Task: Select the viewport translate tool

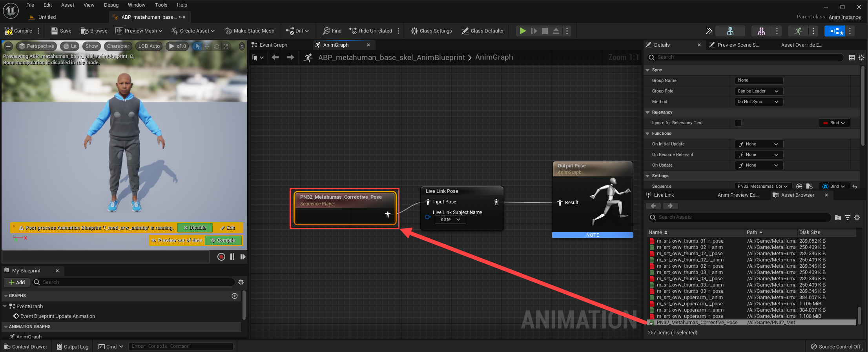Action: click(x=207, y=46)
